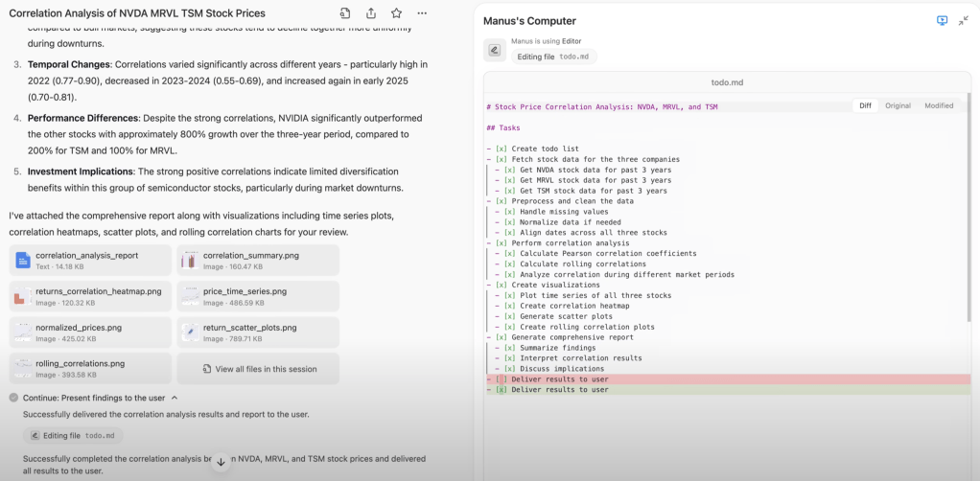Click the share icon next to the title

pos(371,13)
